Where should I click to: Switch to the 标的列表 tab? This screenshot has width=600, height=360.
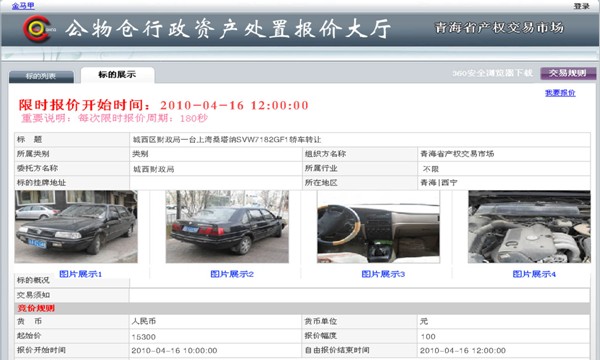click(41, 76)
